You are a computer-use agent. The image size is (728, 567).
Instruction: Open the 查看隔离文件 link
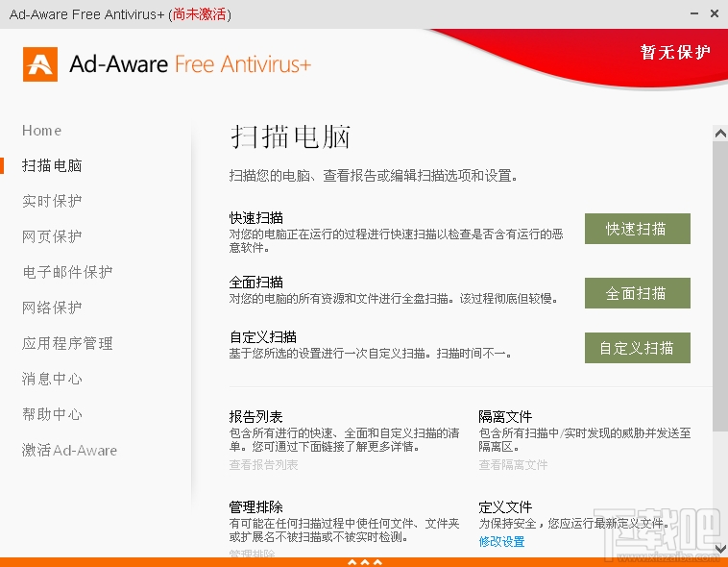[513, 465]
